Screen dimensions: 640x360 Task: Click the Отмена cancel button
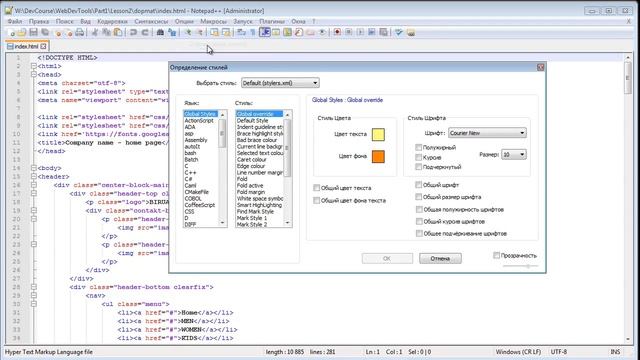[440, 258]
